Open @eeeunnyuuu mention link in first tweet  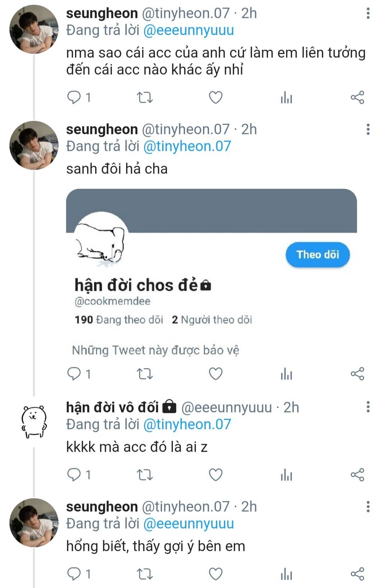[x=189, y=30]
